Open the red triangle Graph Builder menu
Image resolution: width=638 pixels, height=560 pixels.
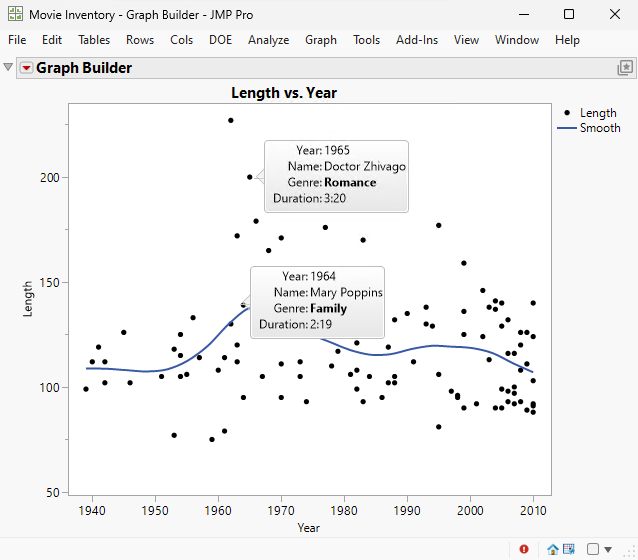coord(26,68)
